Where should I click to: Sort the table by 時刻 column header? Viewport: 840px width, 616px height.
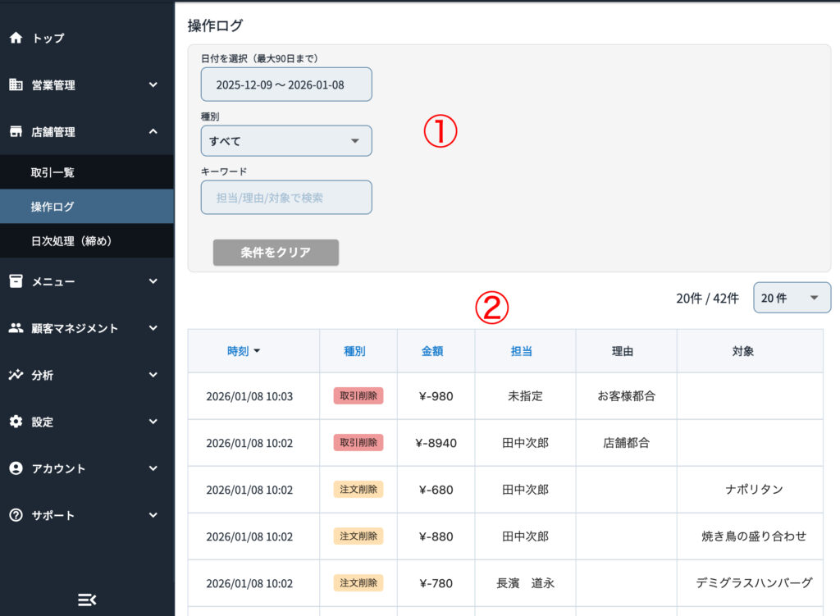[x=243, y=351]
